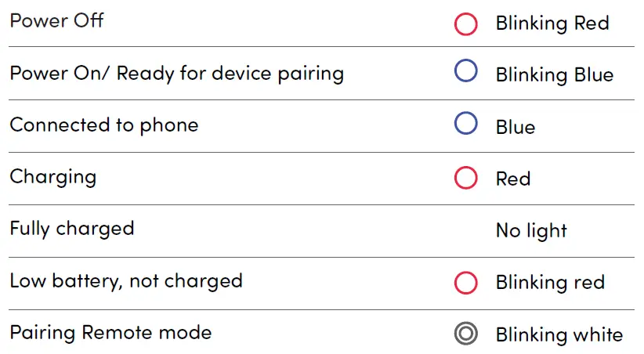Select the "Blinking Blue" indicator text
The image size is (644, 354).
554,75
